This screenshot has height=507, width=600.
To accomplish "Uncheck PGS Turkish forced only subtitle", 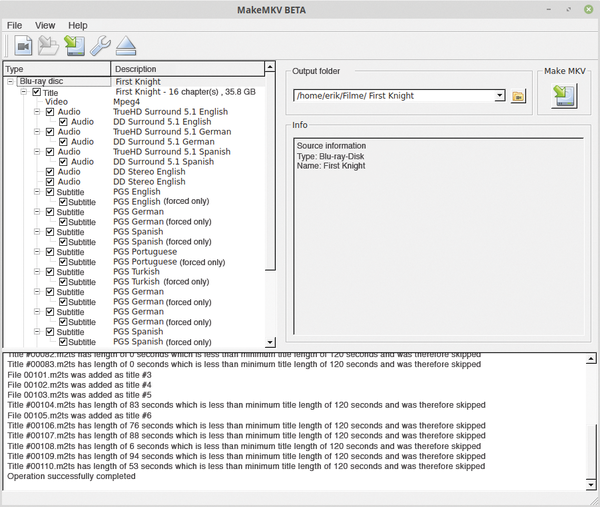I will click(63, 282).
